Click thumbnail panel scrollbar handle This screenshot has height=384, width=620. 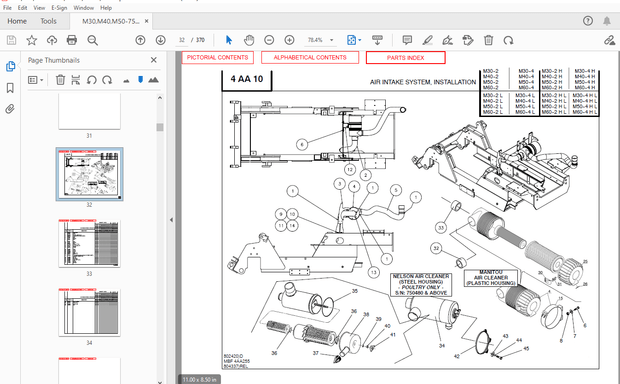point(160,127)
